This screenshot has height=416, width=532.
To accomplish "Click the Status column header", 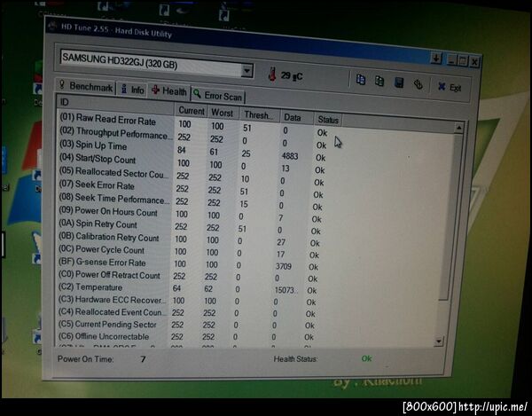I will 328,120.
